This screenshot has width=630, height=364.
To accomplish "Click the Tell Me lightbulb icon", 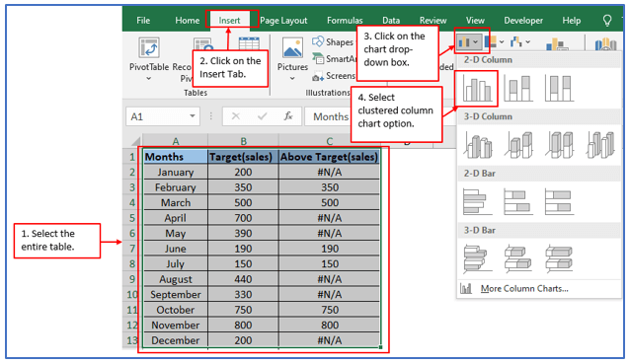I will click(x=607, y=20).
